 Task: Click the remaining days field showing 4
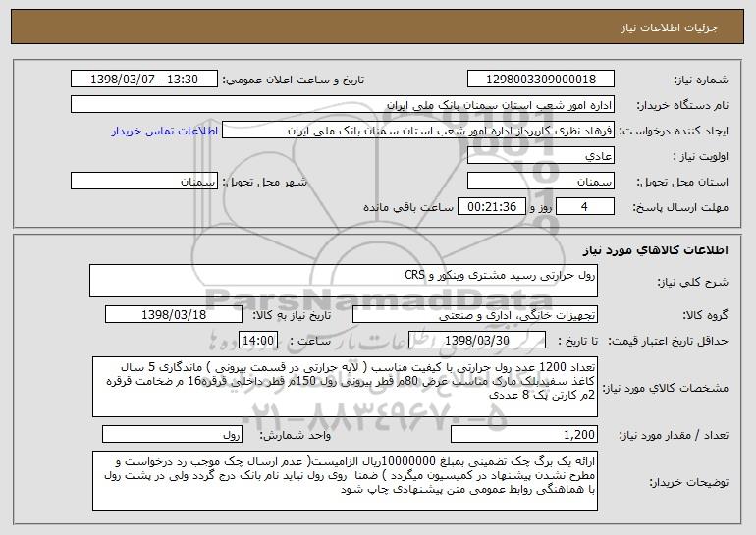(585, 207)
